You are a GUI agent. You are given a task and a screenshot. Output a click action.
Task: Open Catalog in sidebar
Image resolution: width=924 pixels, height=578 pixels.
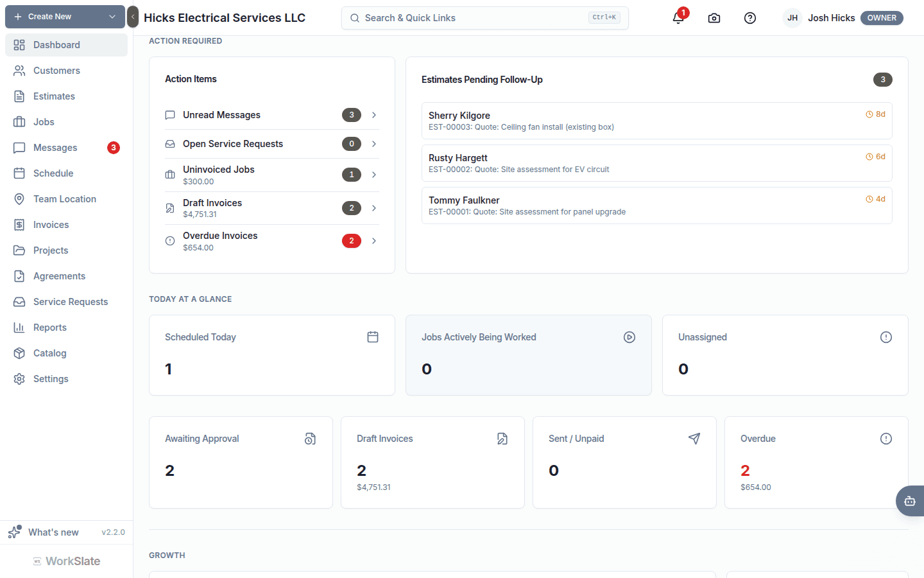[66, 353]
